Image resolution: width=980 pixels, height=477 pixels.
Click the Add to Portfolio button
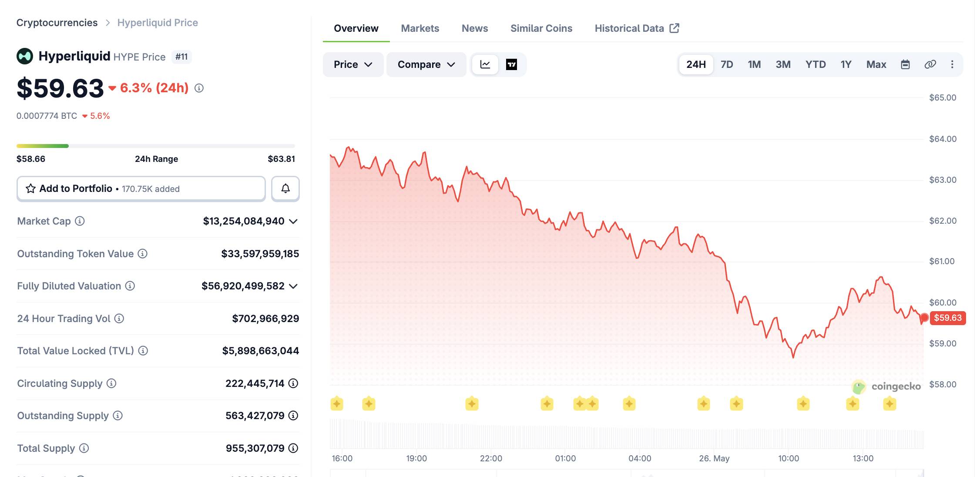(x=141, y=188)
